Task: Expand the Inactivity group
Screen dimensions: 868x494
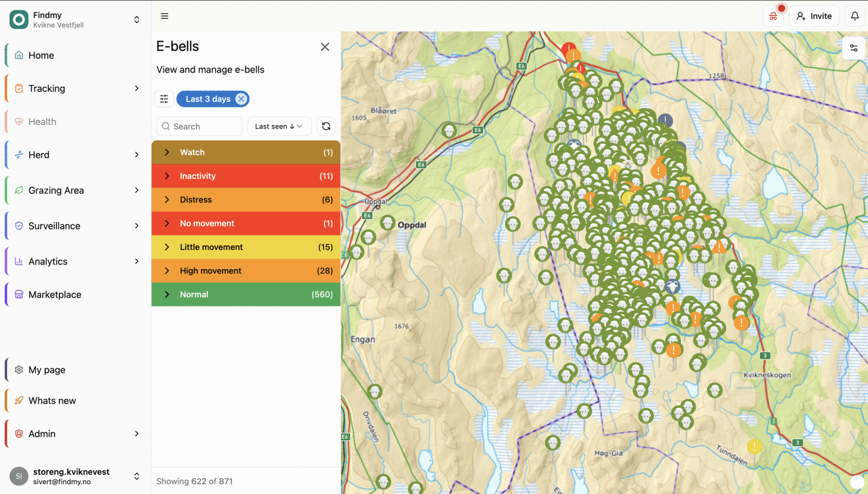Action: 246,176
